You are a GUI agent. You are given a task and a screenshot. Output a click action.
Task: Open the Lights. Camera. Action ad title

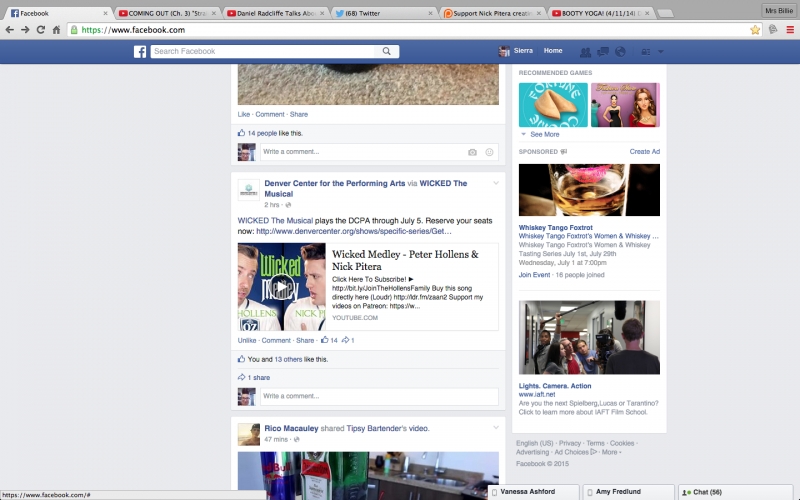(x=555, y=386)
